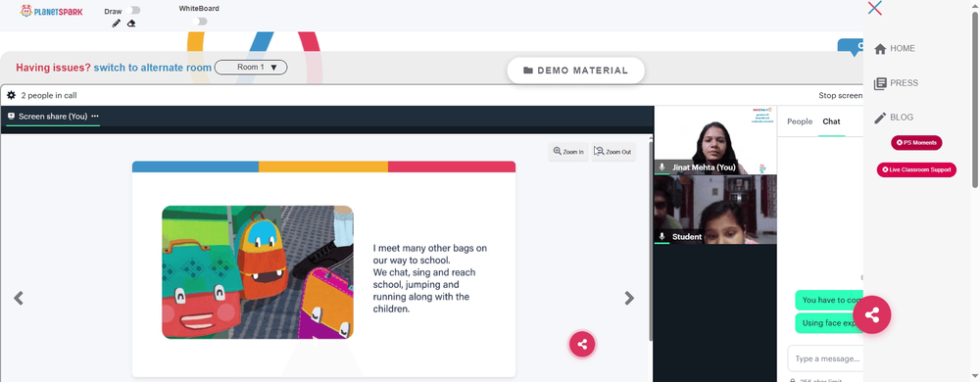Click the PlanetSpark logo
The width and height of the screenshot is (980, 382).
tap(51, 11)
